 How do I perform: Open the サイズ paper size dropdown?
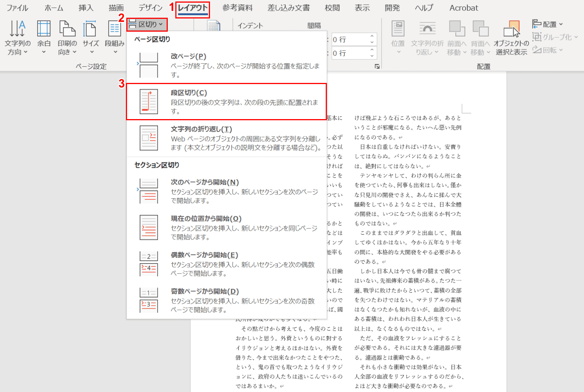click(91, 38)
